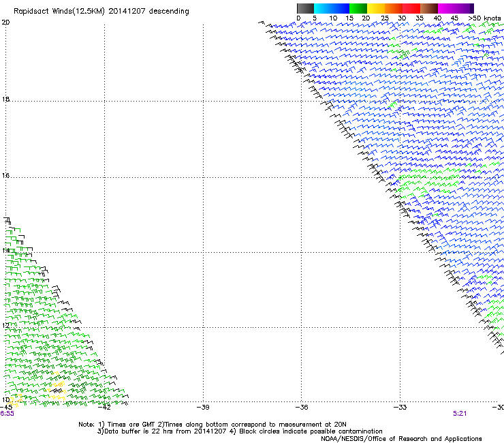The width and height of the screenshot is (504, 443).
Task: Click the longitude label -45
Action: click(x=6, y=407)
